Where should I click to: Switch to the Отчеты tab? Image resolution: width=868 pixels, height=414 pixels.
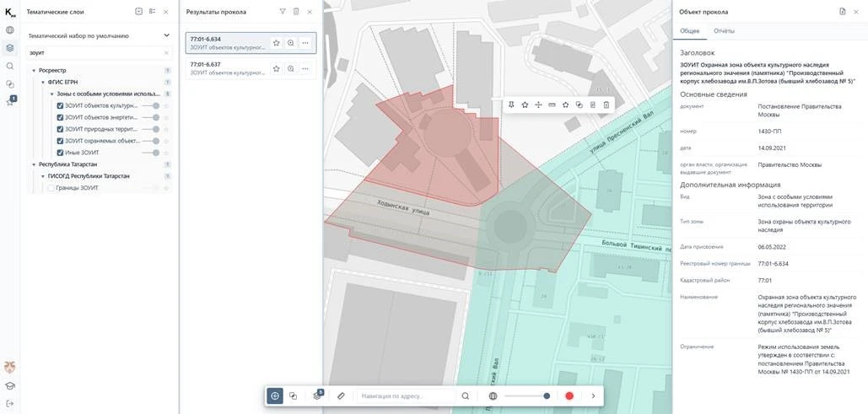coord(724,31)
